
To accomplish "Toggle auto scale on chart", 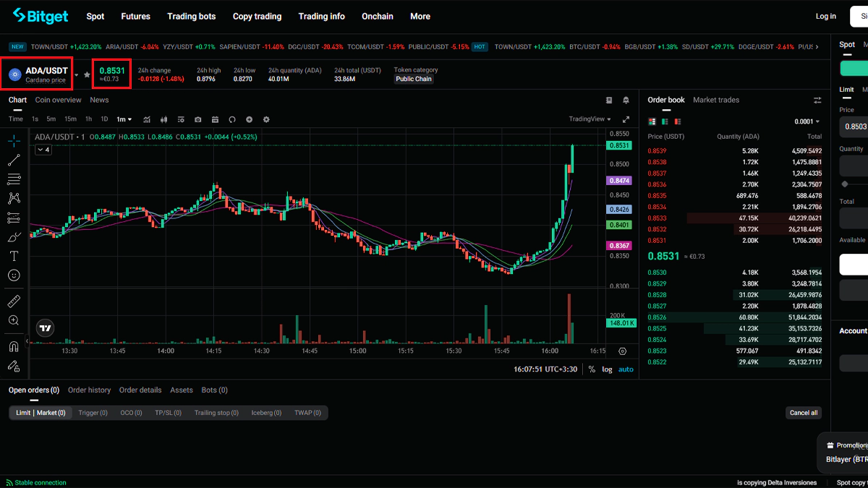I will point(626,369).
